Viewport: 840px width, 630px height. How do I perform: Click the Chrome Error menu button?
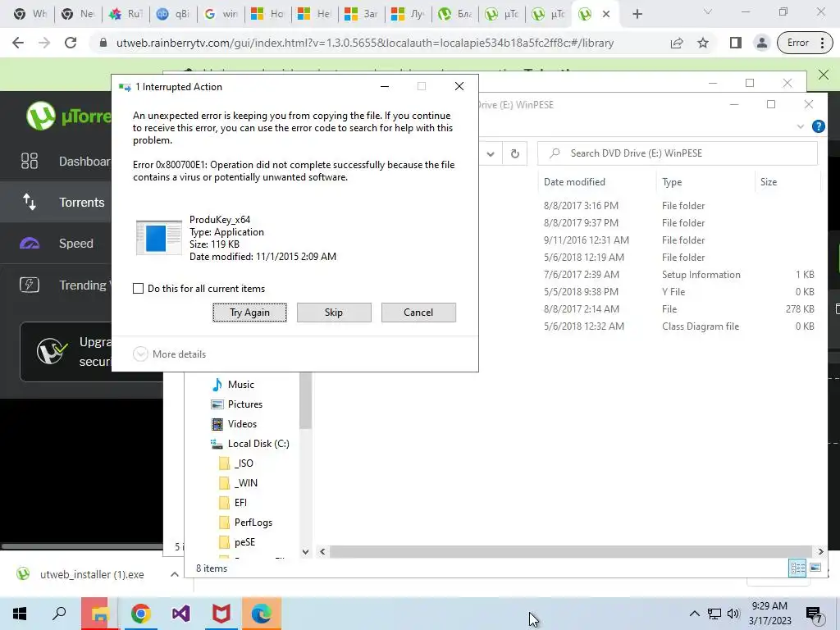tap(805, 43)
